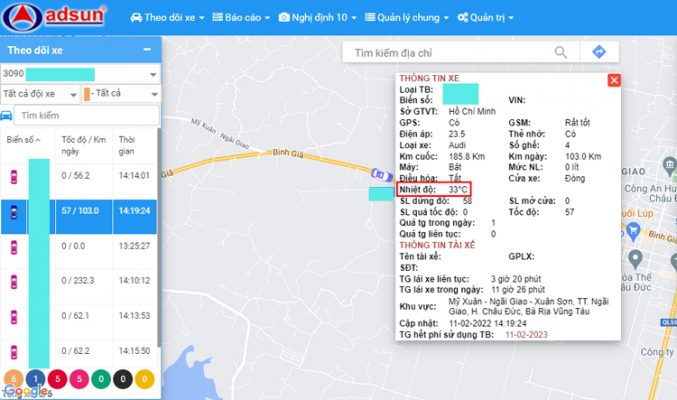Open the Quản lý chung menu
Viewport: 677px width, 400px height.
pos(407,18)
